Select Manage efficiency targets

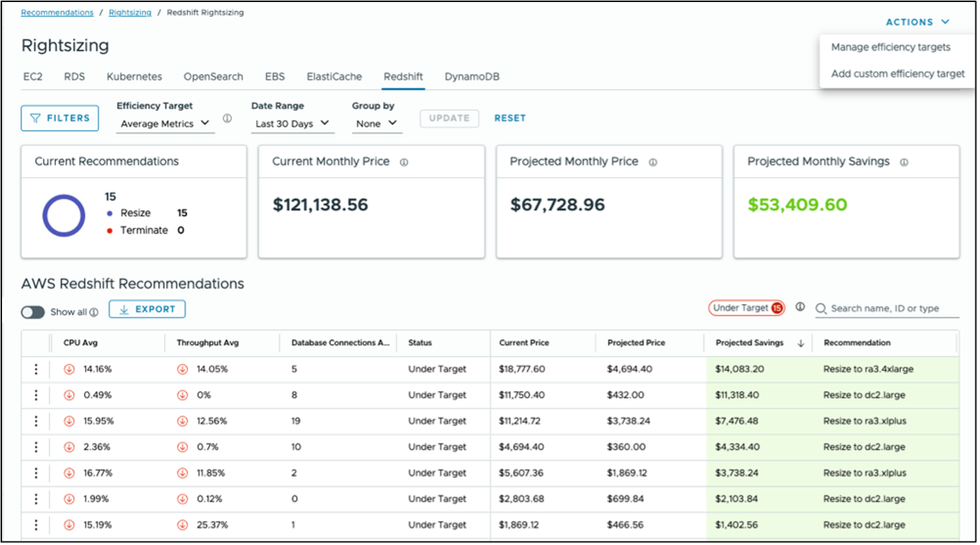(x=891, y=48)
